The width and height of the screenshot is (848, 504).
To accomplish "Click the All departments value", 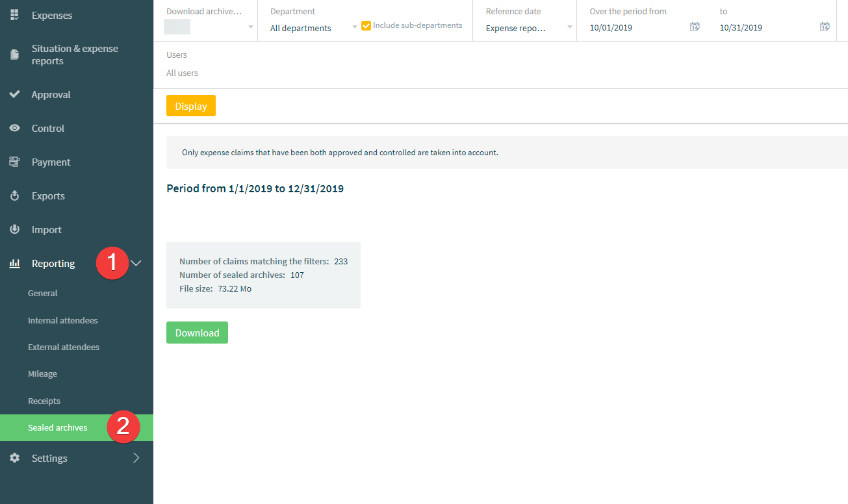I will point(301,28).
